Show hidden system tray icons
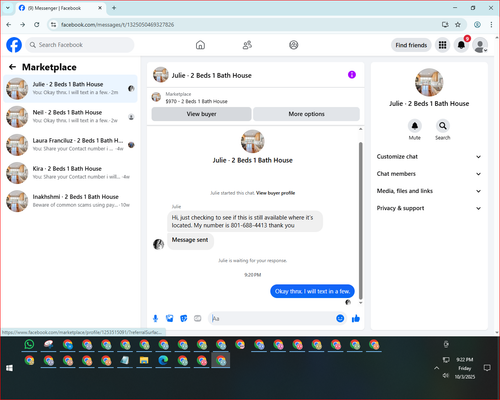Screen dimensions: 500x400 click(x=436, y=368)
